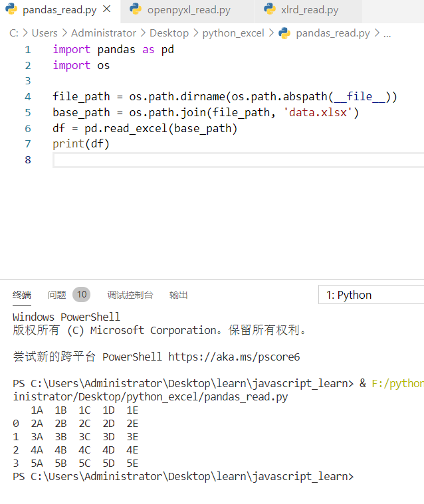Click 'import os' code line
The image size is (424, 504).
coord(81,66)
